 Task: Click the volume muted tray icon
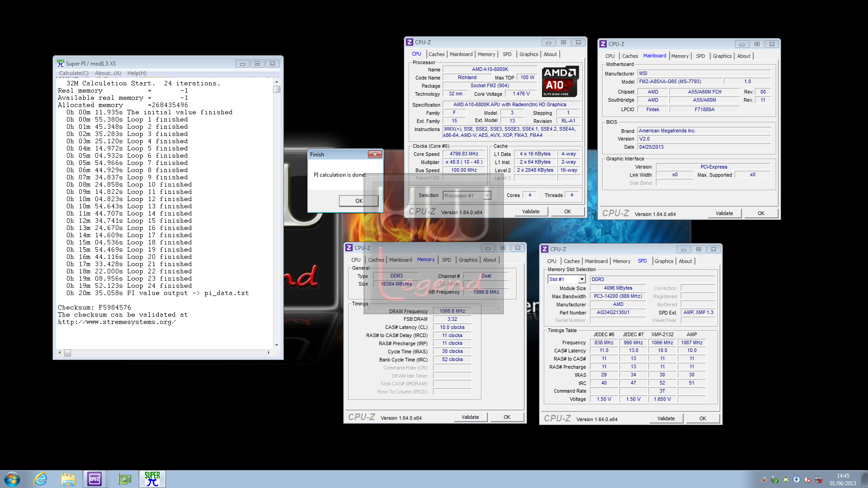pos(807,480)
